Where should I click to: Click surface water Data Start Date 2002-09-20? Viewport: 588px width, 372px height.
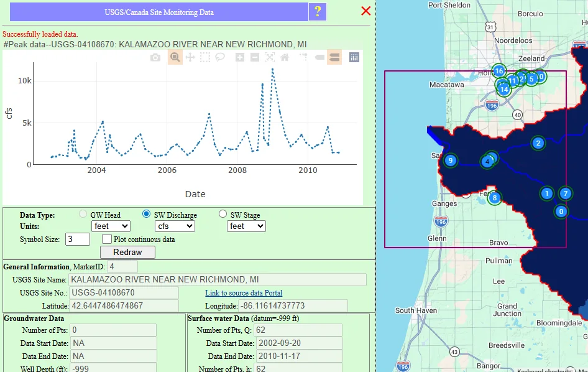coord(300,343)
